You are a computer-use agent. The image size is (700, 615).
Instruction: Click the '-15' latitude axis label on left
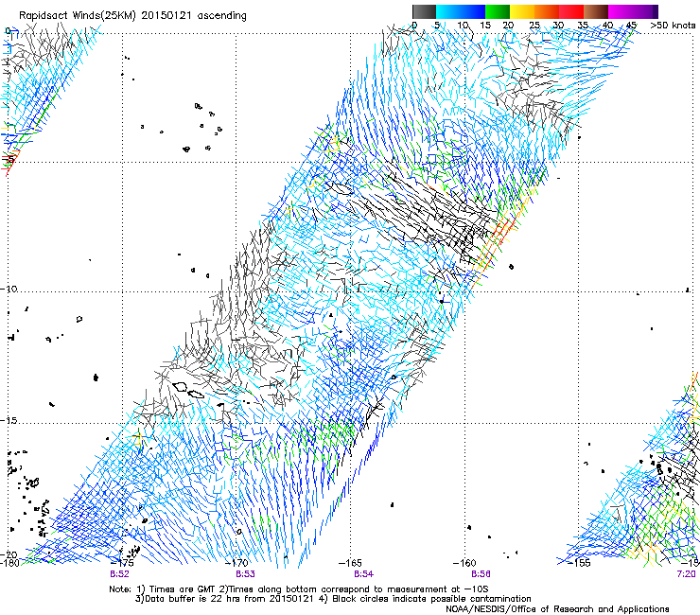tap(9, 421)
